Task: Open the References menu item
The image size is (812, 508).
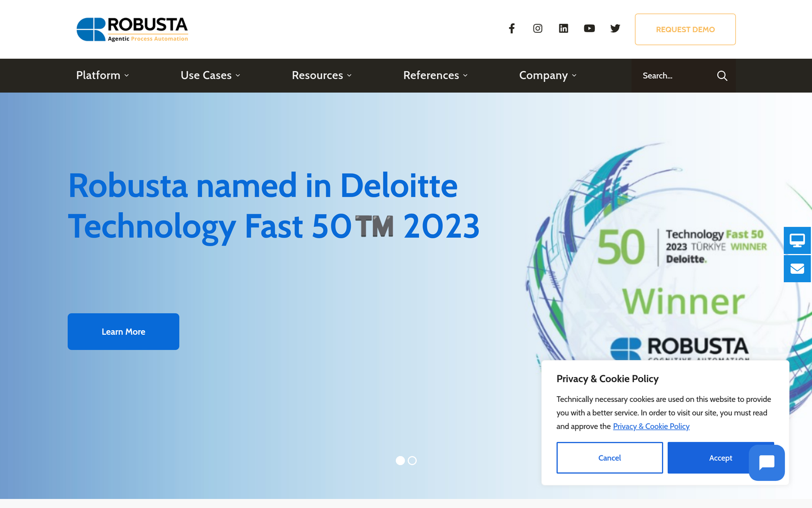Action: [435, 75]
